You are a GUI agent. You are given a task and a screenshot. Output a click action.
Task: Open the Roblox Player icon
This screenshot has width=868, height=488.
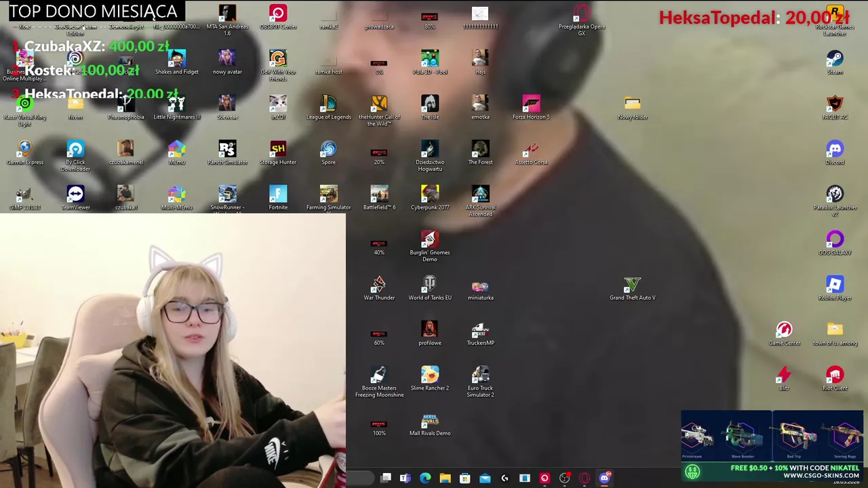click(x=835, y=288)
